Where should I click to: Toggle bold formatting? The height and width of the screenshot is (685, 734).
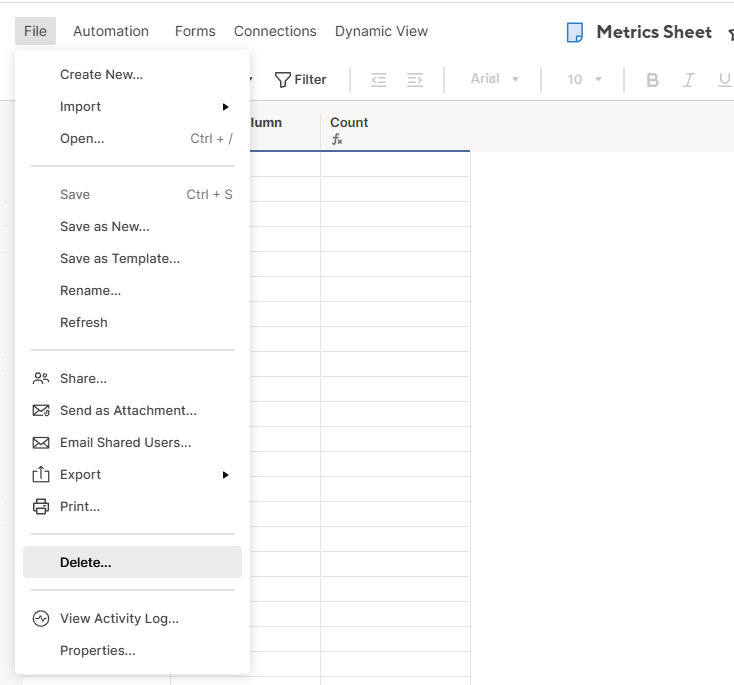tap(653, 80)
